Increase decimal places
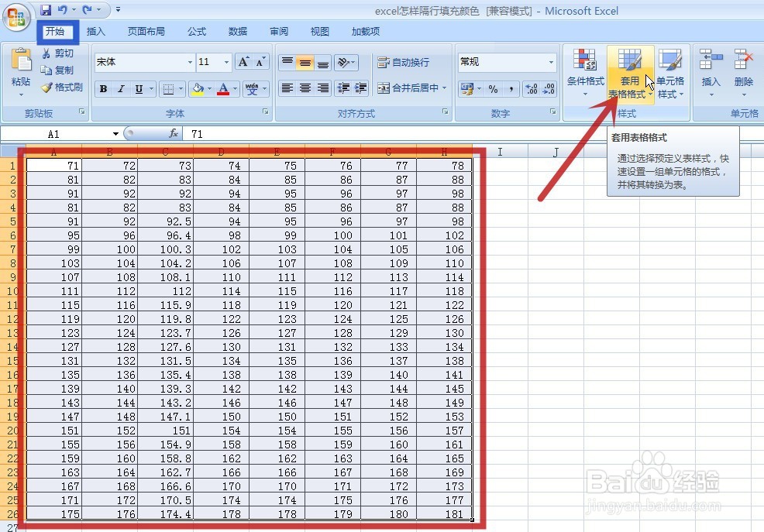 click(x=531, y=88)
